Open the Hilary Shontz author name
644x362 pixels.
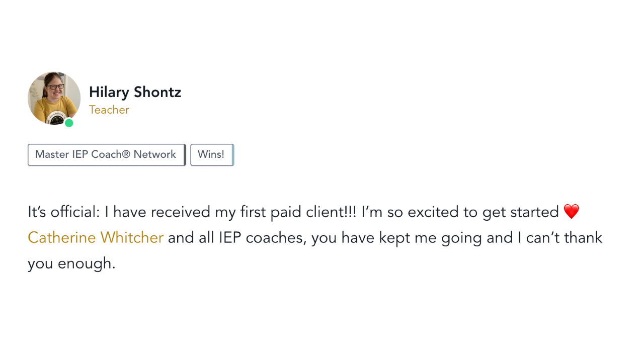click(x=135, y=93)
